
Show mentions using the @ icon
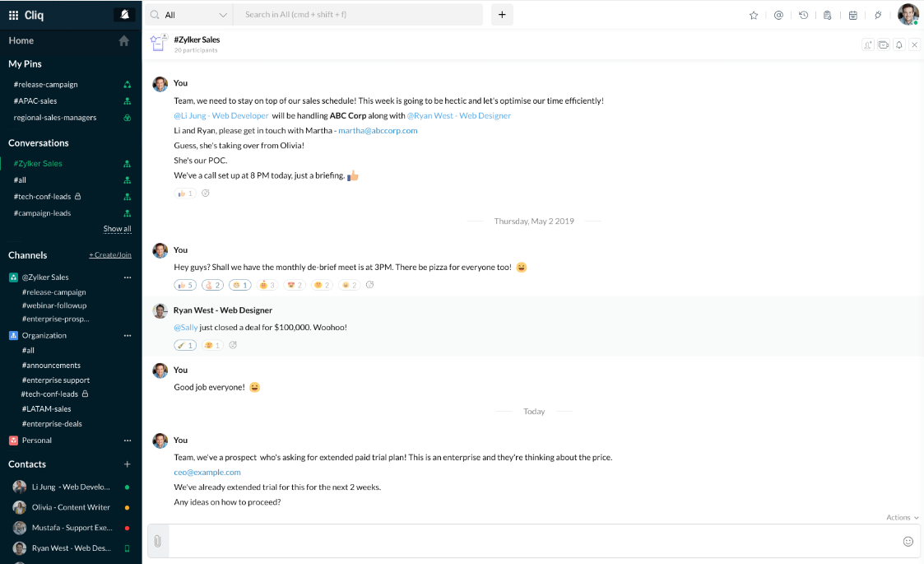coord(778,16)
